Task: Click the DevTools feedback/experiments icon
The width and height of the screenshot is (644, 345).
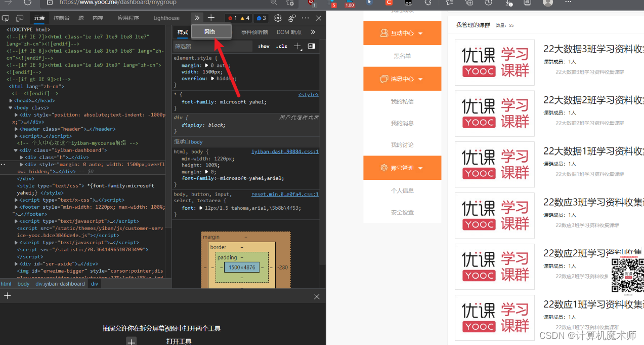Action: click(292, 18)
